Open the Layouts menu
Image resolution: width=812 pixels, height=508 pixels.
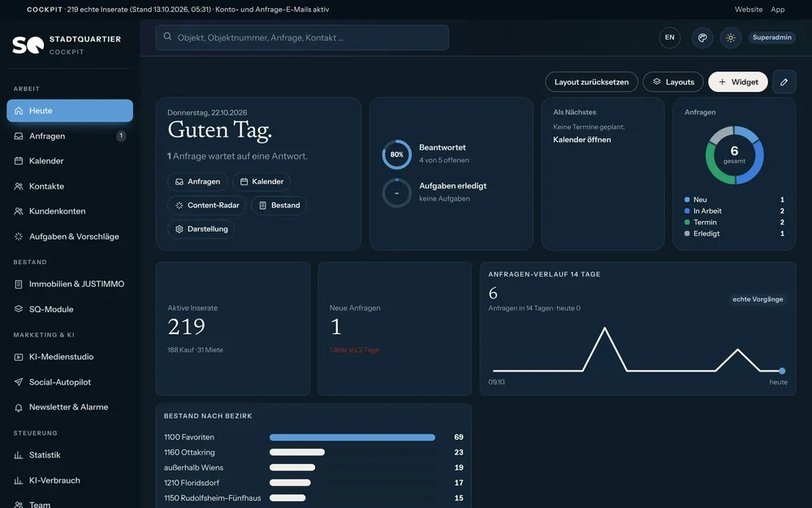coord(673,82)
